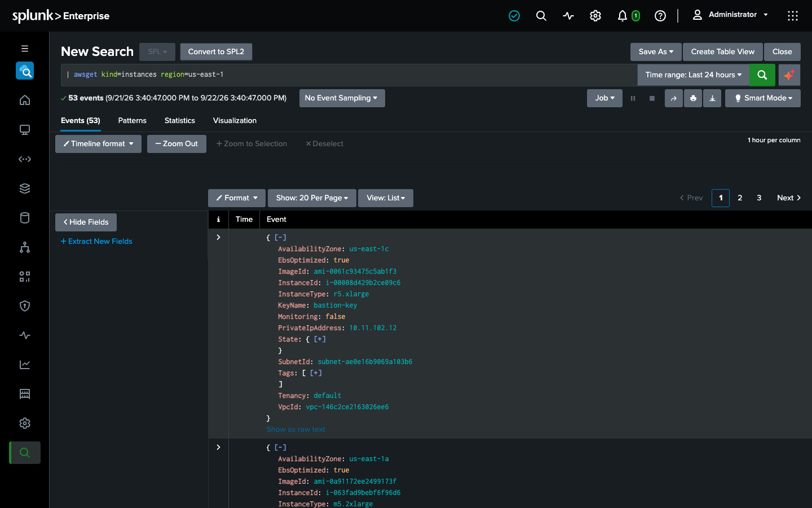Go to results page 3
The width and height of the screenshot is (812, 508).
coord(759,198)
